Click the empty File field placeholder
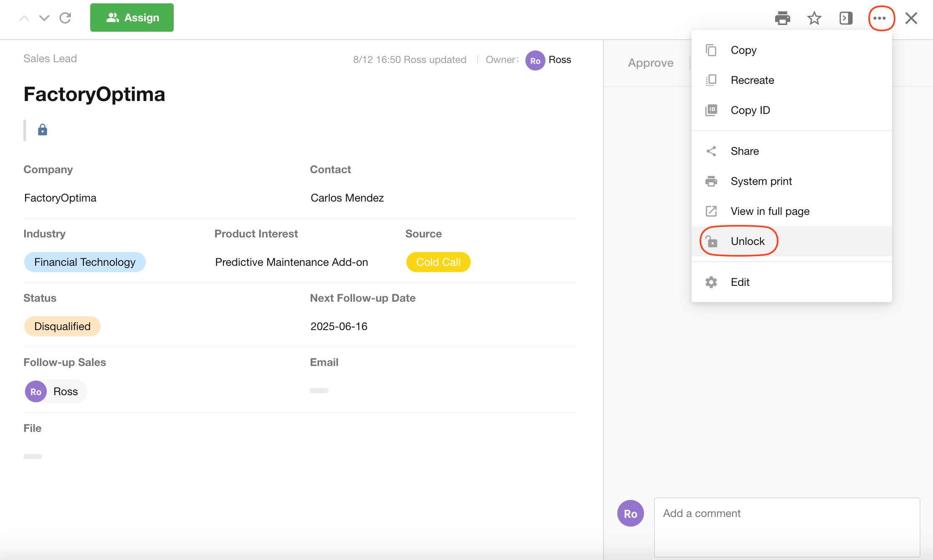The height and width of the screenshot is (560, 933). 33,457
